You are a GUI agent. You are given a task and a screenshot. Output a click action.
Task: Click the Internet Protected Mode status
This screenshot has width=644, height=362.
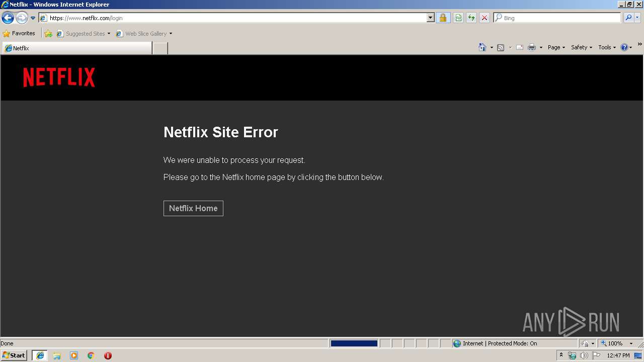coord(495,343)
